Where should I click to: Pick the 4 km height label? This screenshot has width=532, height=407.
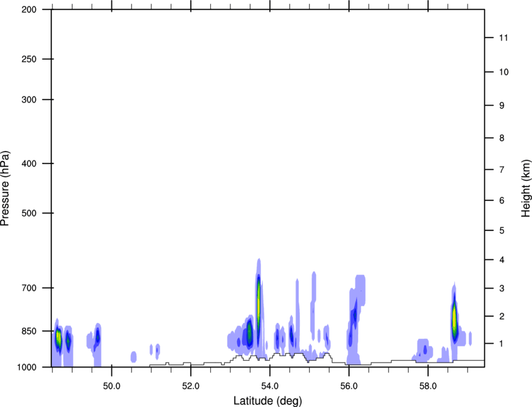502,260
